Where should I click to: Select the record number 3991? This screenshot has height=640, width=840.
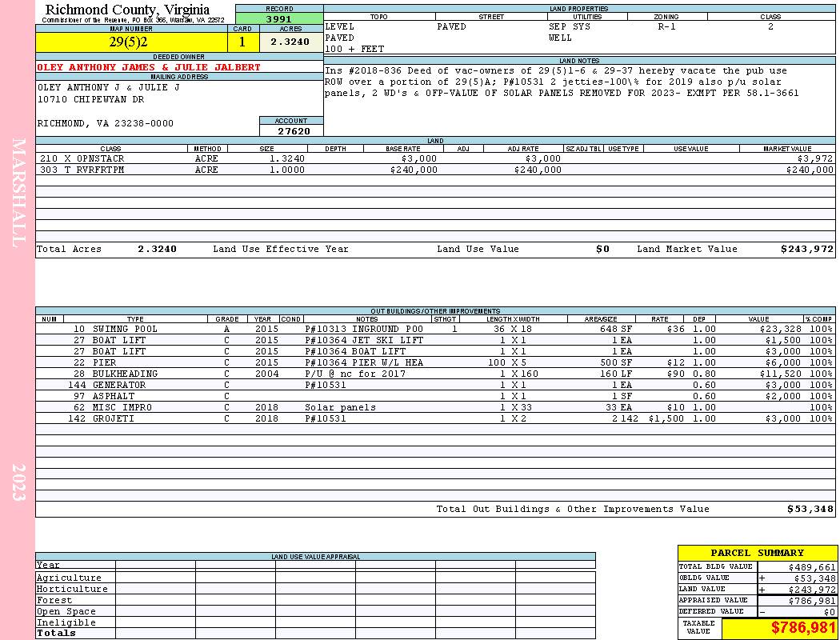tap(279, 18)
